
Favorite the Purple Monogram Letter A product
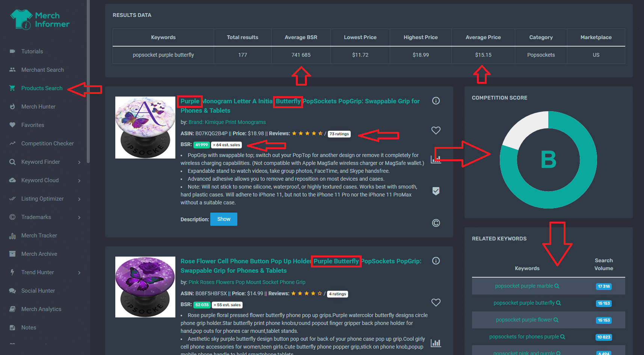[436, 130]
